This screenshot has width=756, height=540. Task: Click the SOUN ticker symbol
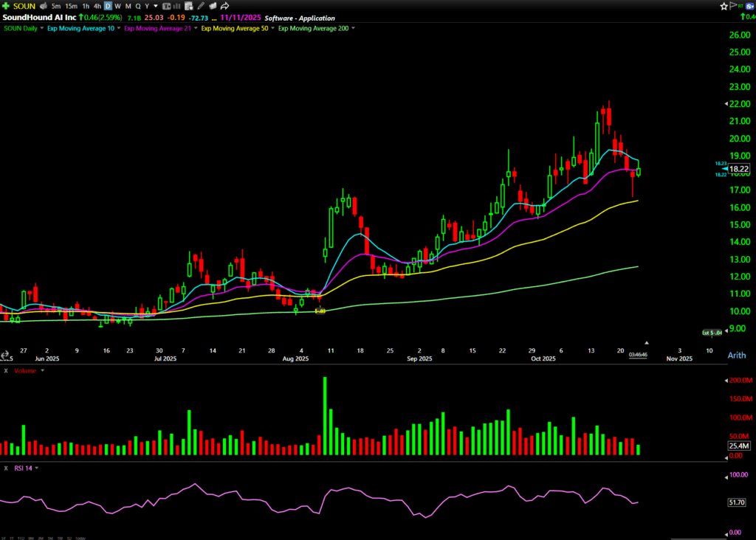tap(24, 6)
